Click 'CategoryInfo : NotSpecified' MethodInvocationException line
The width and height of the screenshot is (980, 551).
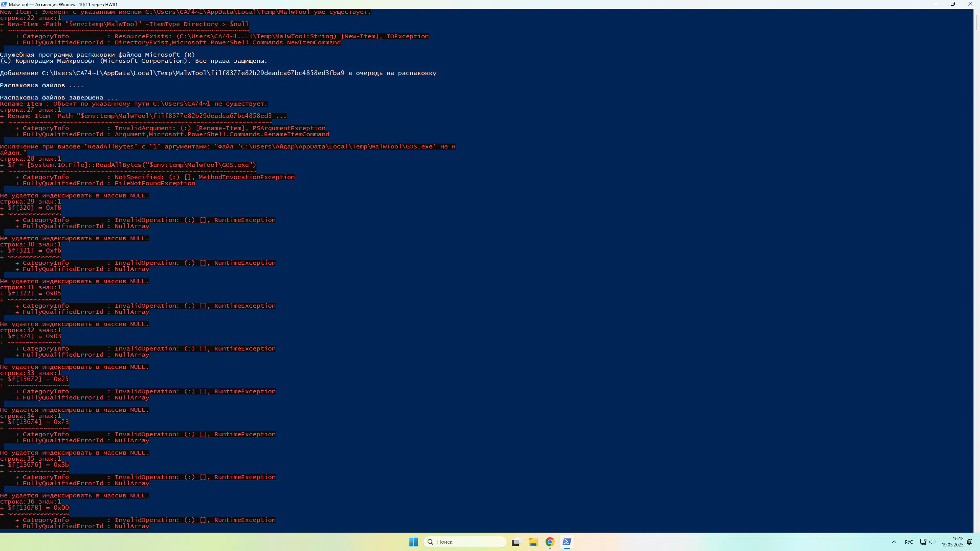[x=155, y=177]
